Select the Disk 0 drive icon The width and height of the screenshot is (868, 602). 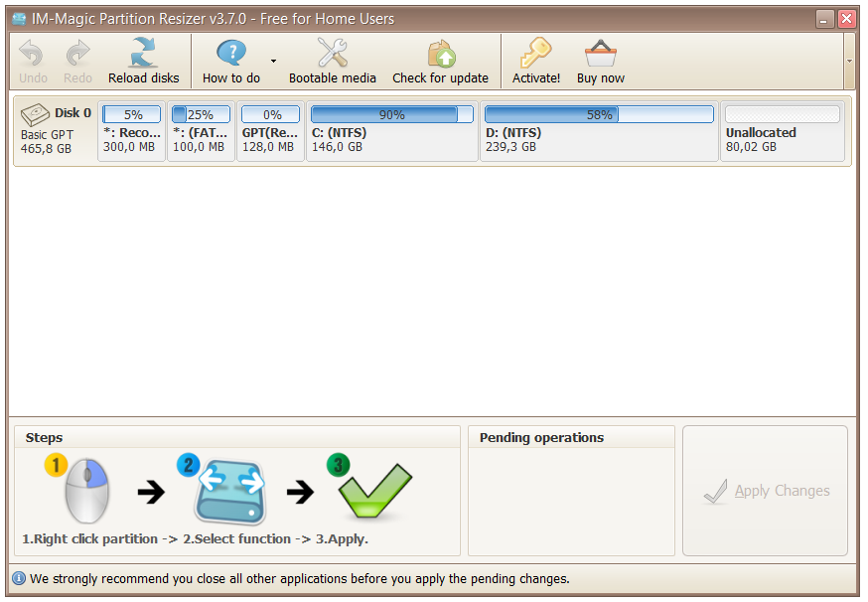(34, 112)
